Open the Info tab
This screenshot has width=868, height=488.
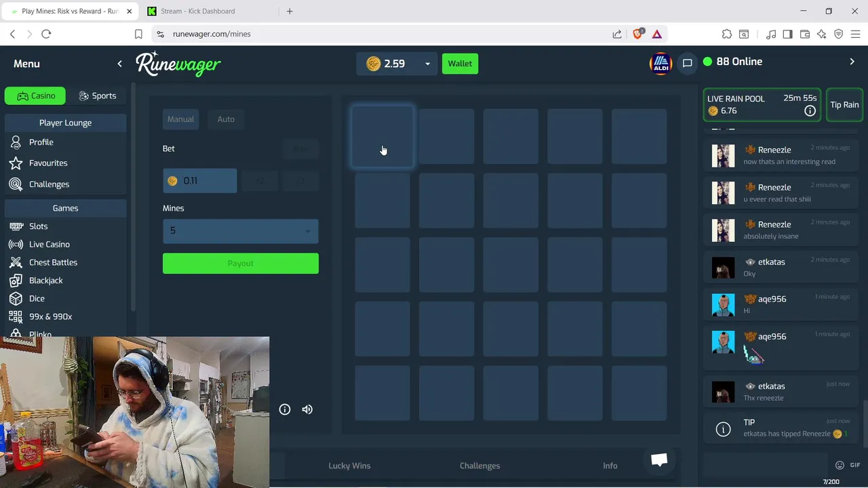click(610, 466)
